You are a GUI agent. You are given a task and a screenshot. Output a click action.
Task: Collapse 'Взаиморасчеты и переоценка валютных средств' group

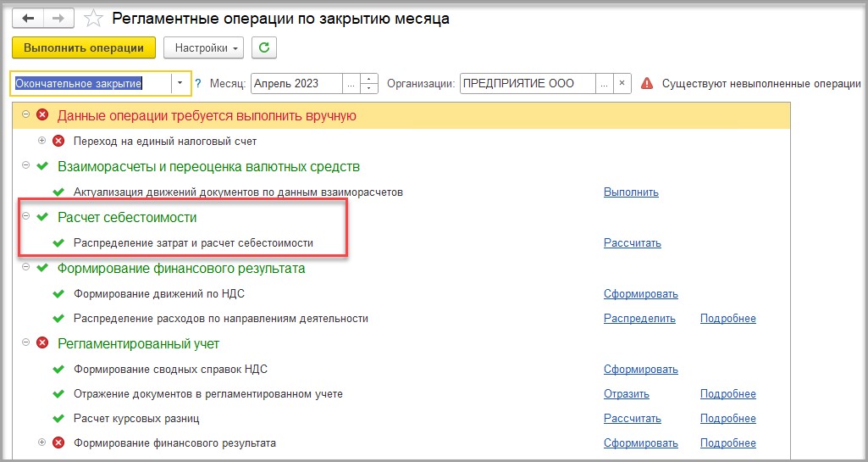pyautogui.click(x=25, y=165)
